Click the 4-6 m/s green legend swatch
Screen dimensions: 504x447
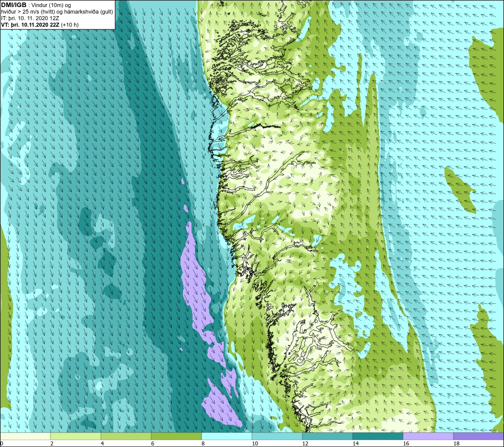point(126,436)
